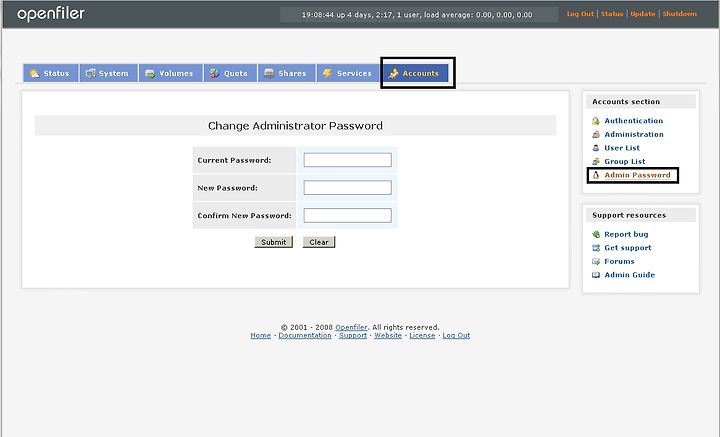Click the Status tab sun icon

(34, 73)
